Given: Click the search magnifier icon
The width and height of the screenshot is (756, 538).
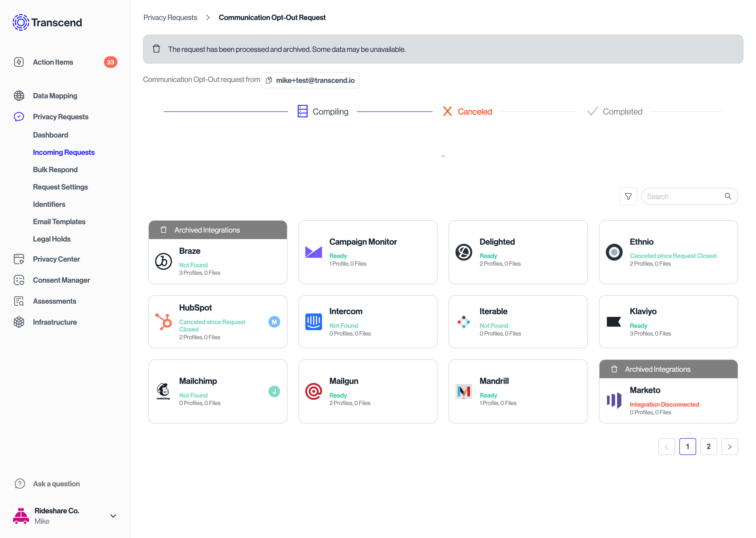Looking at the screenshot, I should point(727,196).
